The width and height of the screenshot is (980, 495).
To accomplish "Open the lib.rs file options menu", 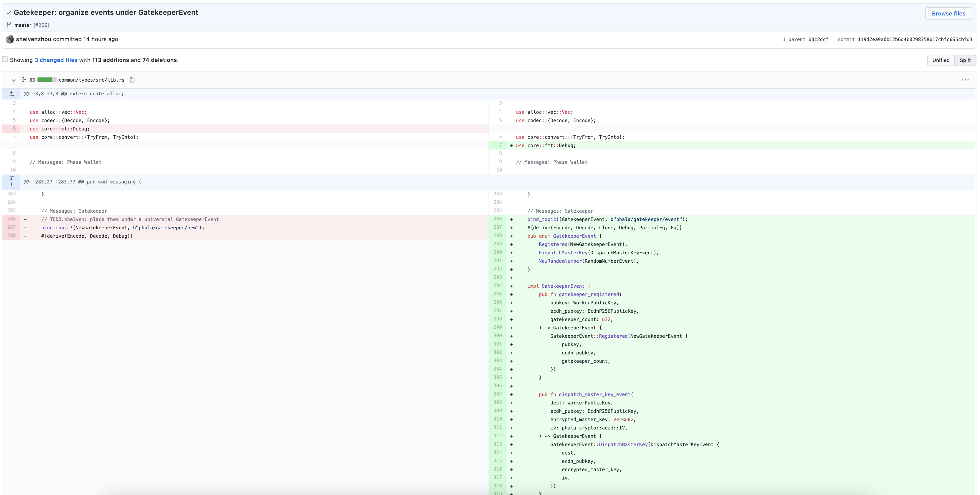I will 965,80.
